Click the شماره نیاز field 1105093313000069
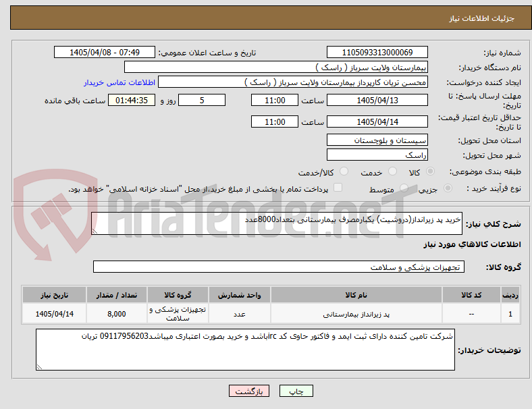This screenshot has width=532, height=409. click(x=377, y=52)
